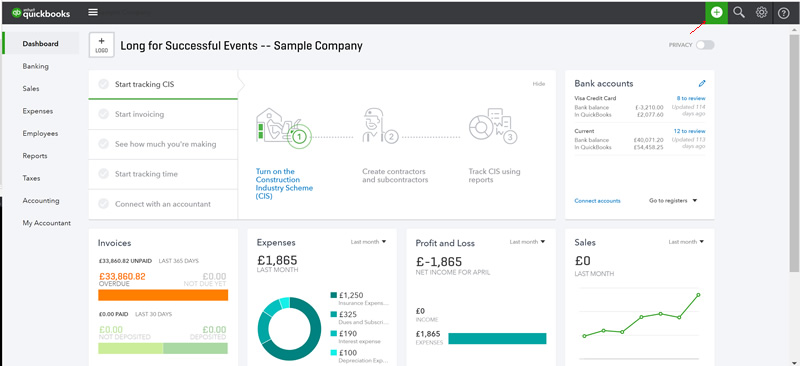Select Connect with an accountant tab
This screenshot has height=366, width=800.
point(163,204)
